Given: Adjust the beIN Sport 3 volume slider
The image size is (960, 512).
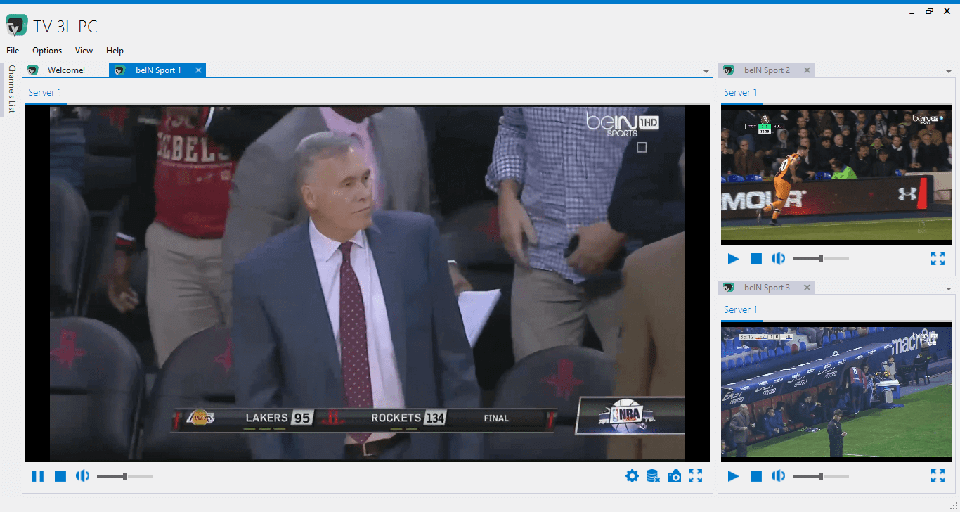Looking at the screenshot, I should point(821,476).
